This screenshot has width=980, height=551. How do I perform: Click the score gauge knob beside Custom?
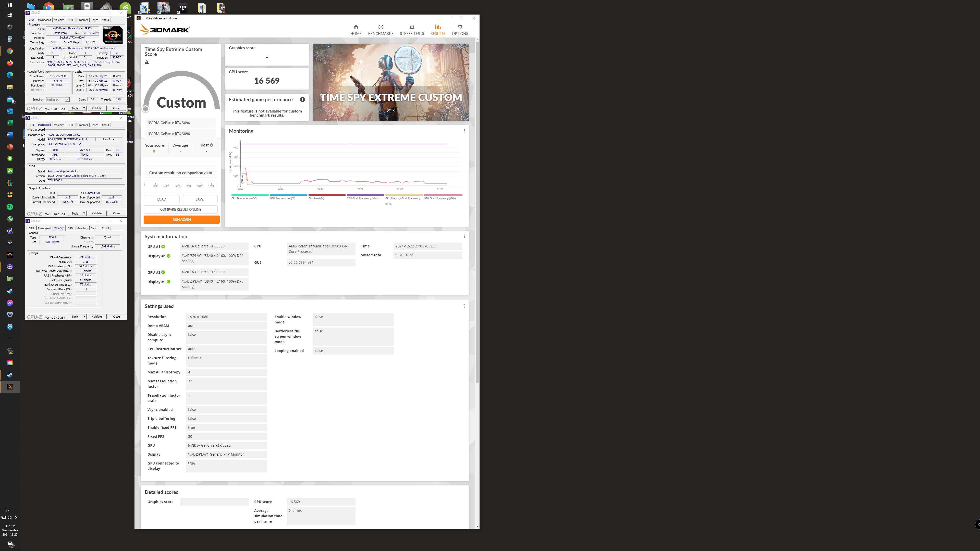click(145, 109)
